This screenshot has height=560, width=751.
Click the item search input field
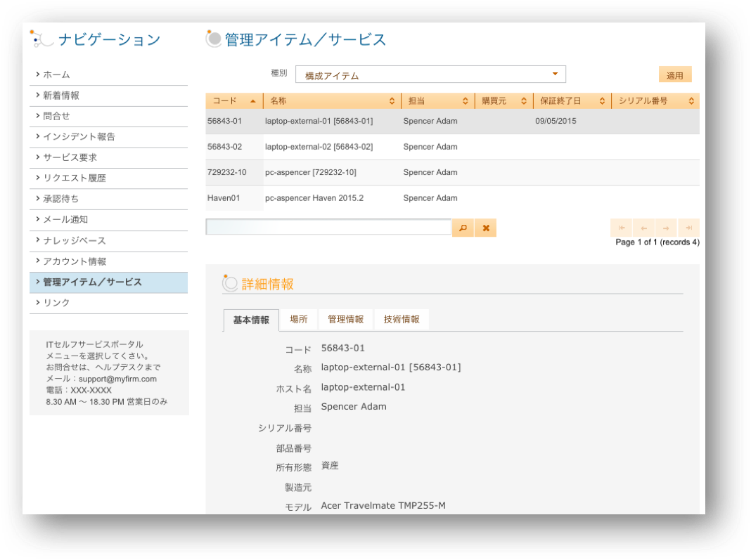point(328,227)
